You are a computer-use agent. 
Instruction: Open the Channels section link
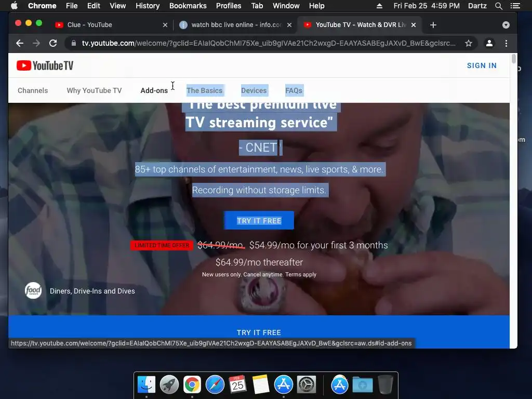33,90
